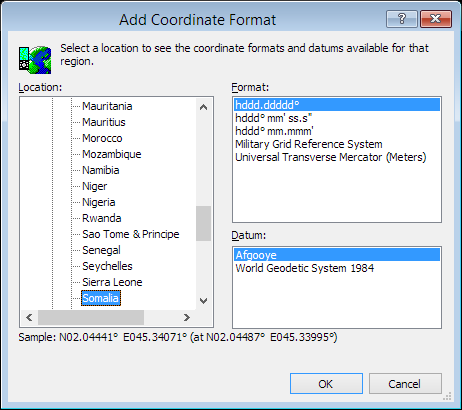Choose hddd° mm' ss.s" format
The image size is (462, 410).
337,118
